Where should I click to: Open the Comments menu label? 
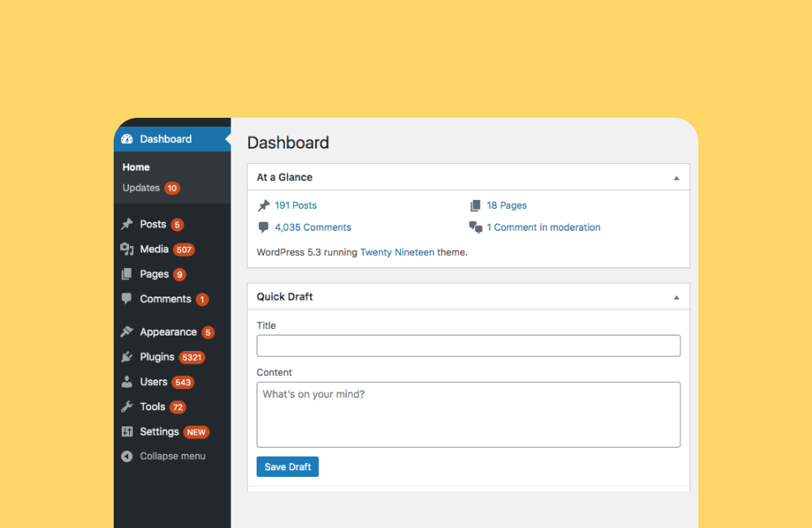point(166,299)
